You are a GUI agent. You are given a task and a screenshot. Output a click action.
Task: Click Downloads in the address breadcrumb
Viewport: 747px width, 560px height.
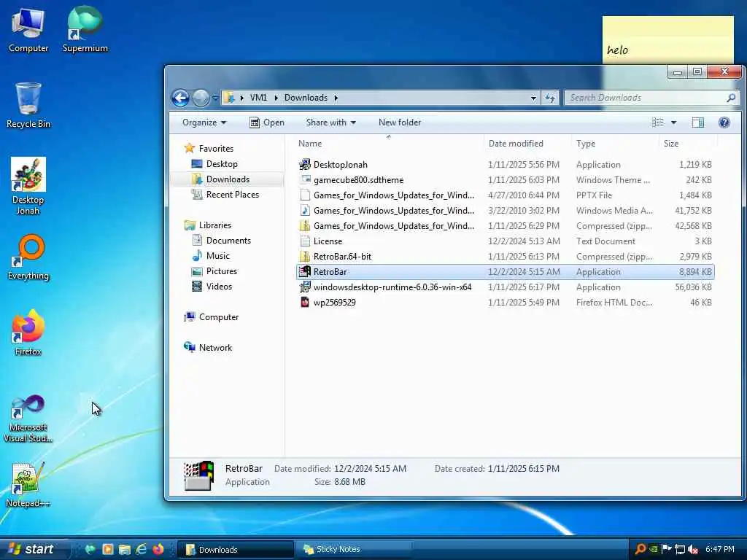pyautogui.click(x=306, y=98)
